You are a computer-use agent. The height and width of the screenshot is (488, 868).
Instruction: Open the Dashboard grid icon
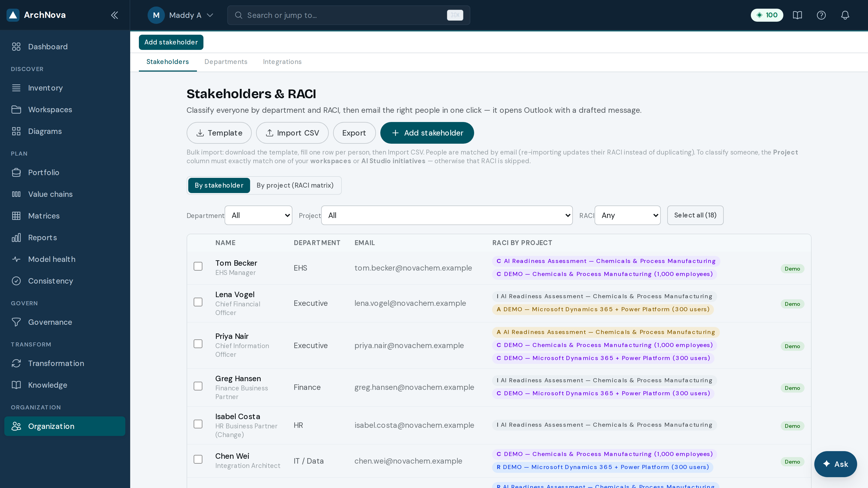(16, 46)
